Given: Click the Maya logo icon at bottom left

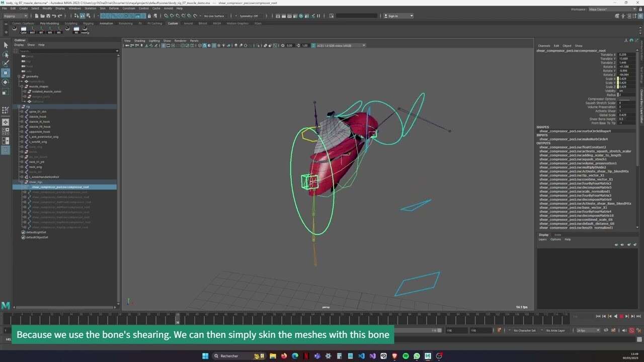Looking at the screenshot, I should [6, 305].
